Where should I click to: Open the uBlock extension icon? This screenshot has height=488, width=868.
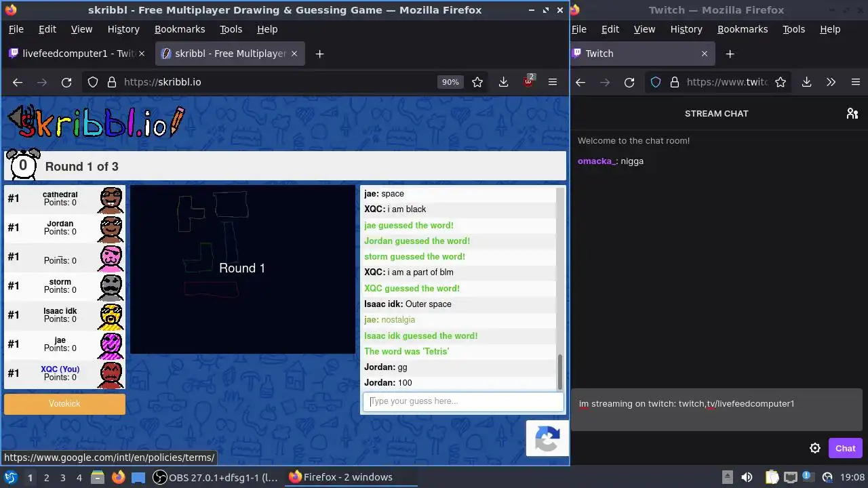click(x=528, y=82)
